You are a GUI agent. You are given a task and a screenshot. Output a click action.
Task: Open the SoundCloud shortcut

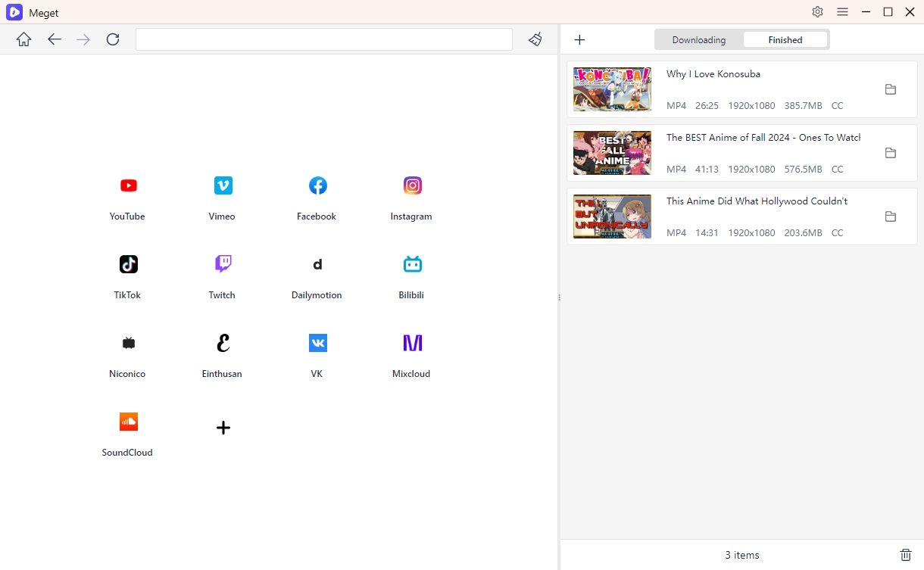point(128,422)
